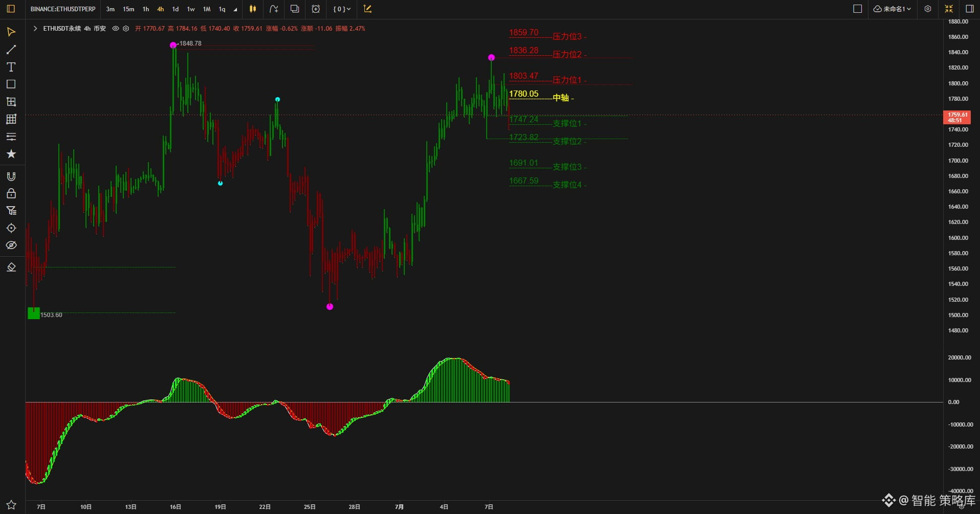Switch to the 1h timeframe
Viewport: 980px width, 514px height.
click(x=146, y=9)
